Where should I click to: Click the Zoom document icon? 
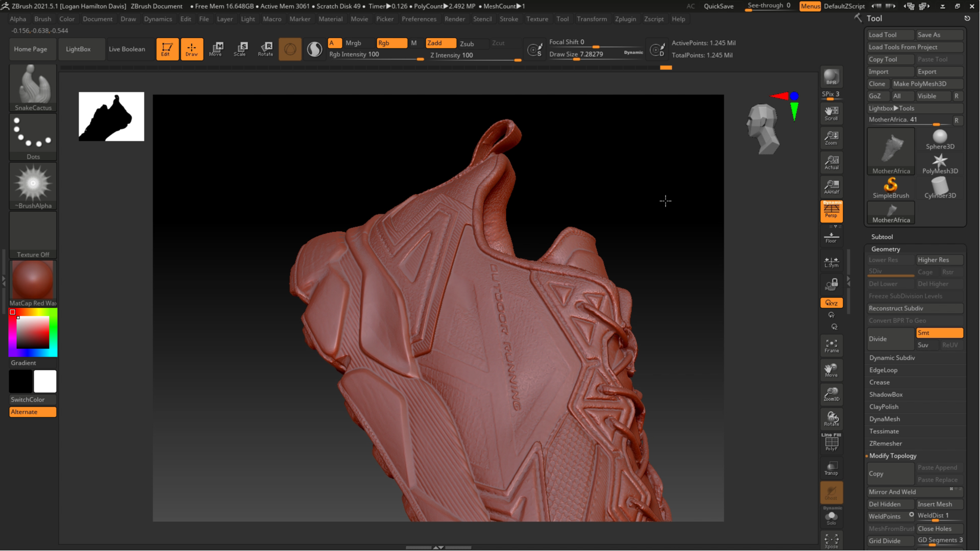[831, 138]
